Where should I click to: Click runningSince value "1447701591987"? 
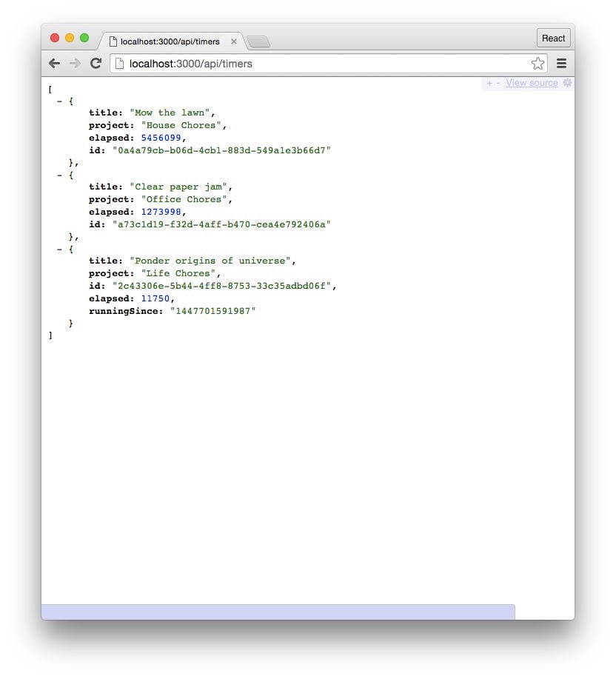click(213, 311)
